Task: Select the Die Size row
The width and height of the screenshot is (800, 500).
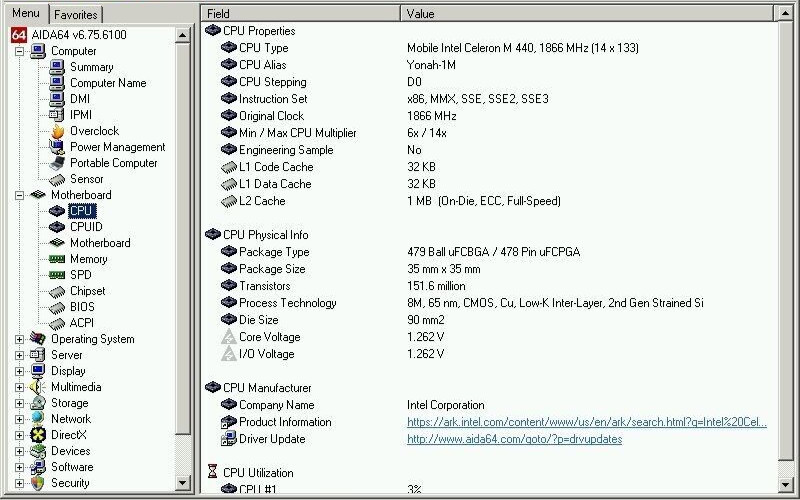Action: 490,320
